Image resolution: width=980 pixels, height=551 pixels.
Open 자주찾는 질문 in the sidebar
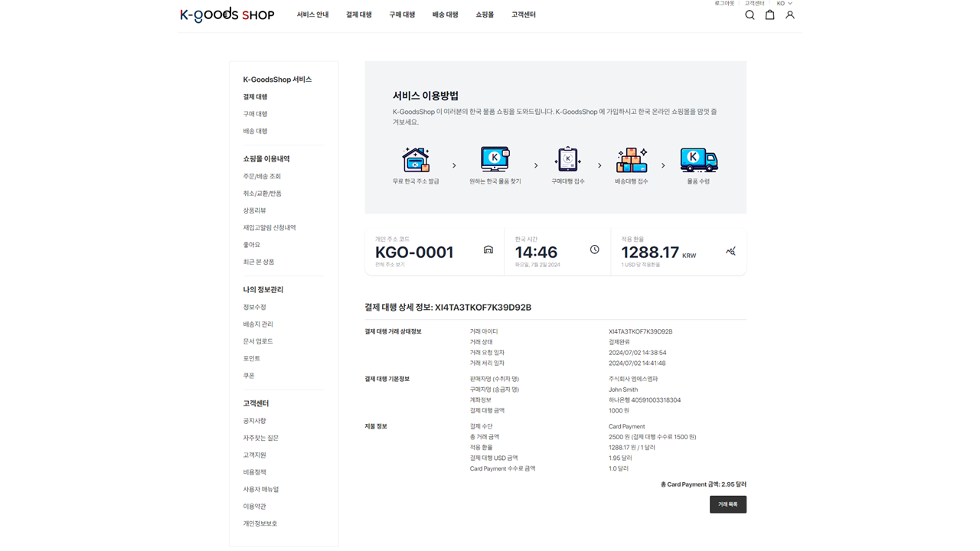tap(261, 438)
